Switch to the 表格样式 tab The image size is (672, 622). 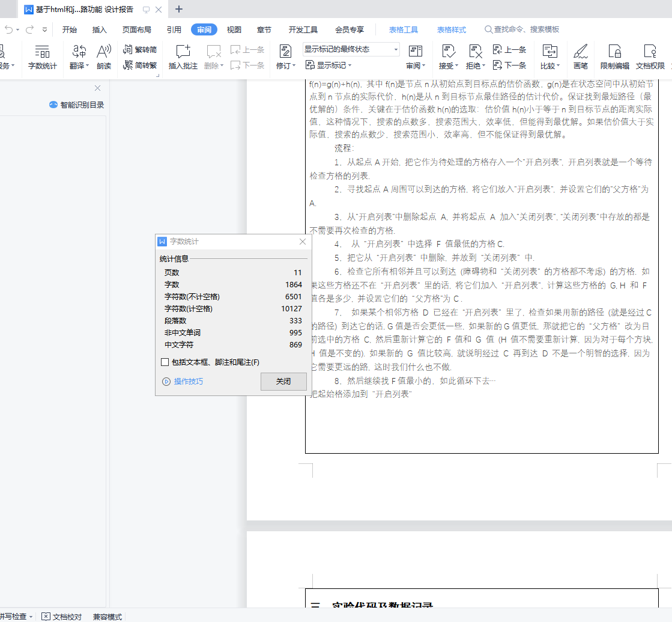(x=451, y=29)
